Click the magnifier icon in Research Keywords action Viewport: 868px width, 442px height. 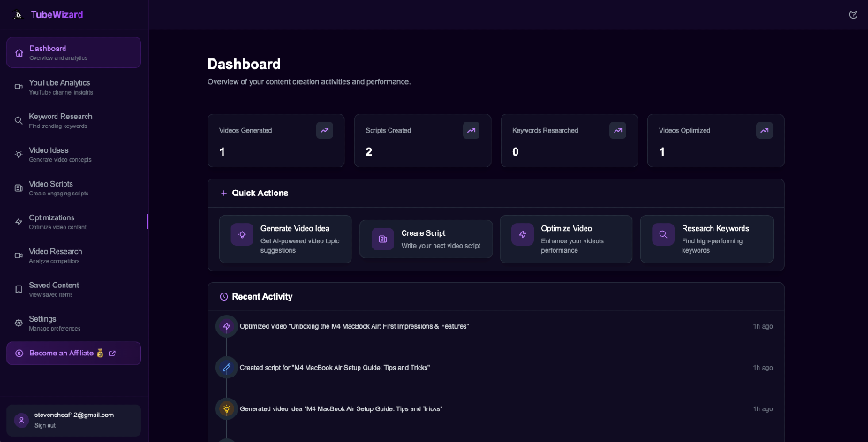[x=662, y=234]
